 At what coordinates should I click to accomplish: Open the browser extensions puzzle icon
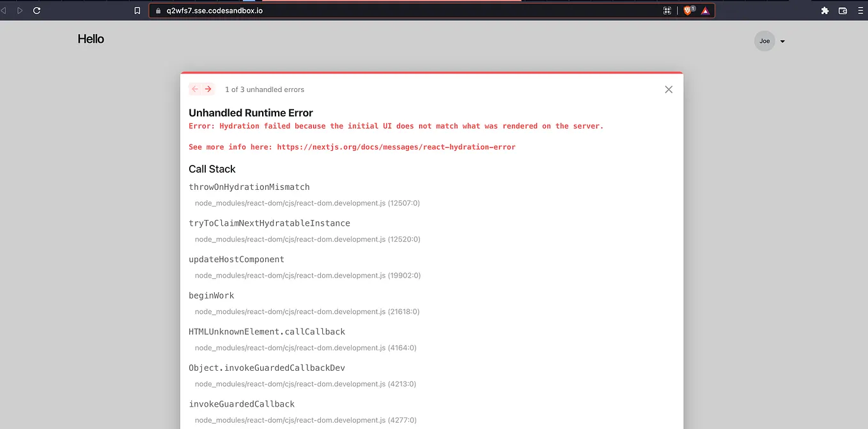[825, 10]
